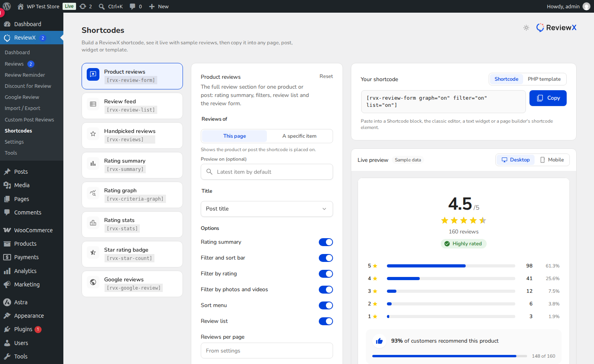Click the Rating stats column icon

coord(93,223)
